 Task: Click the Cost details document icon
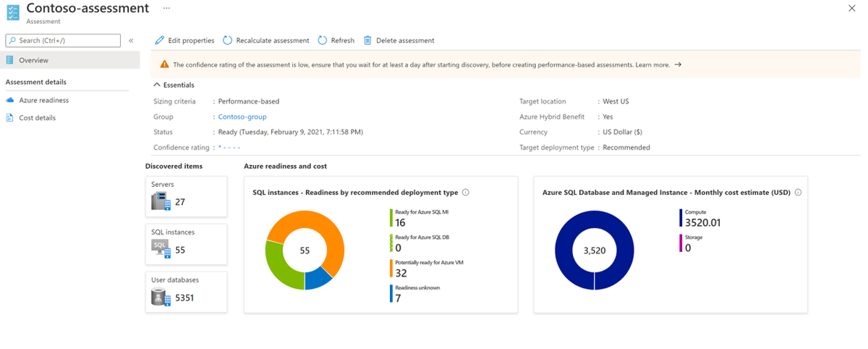pyautogui.click(x=10, y=118)
